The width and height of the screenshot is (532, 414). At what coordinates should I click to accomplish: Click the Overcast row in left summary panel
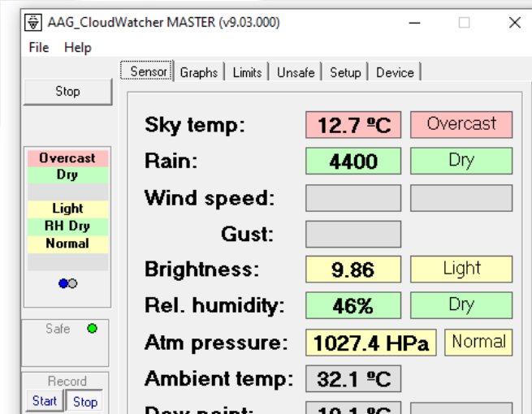pos(68,158)
